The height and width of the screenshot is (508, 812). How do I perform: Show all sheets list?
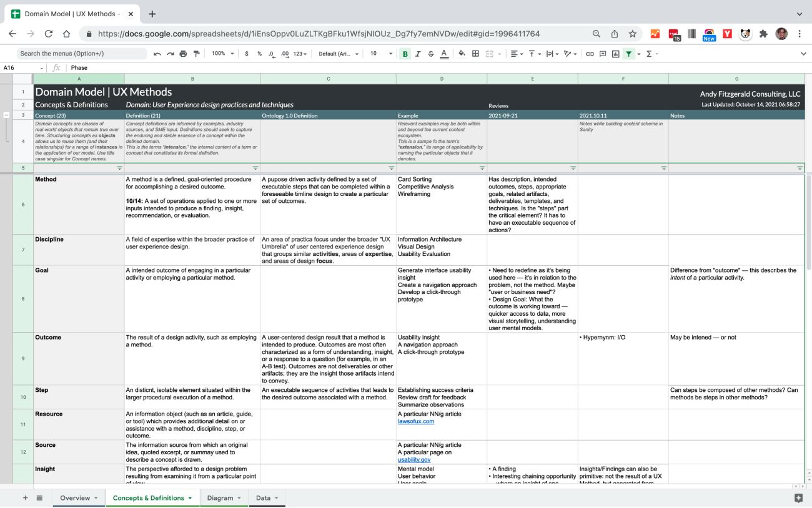[39, 498]
